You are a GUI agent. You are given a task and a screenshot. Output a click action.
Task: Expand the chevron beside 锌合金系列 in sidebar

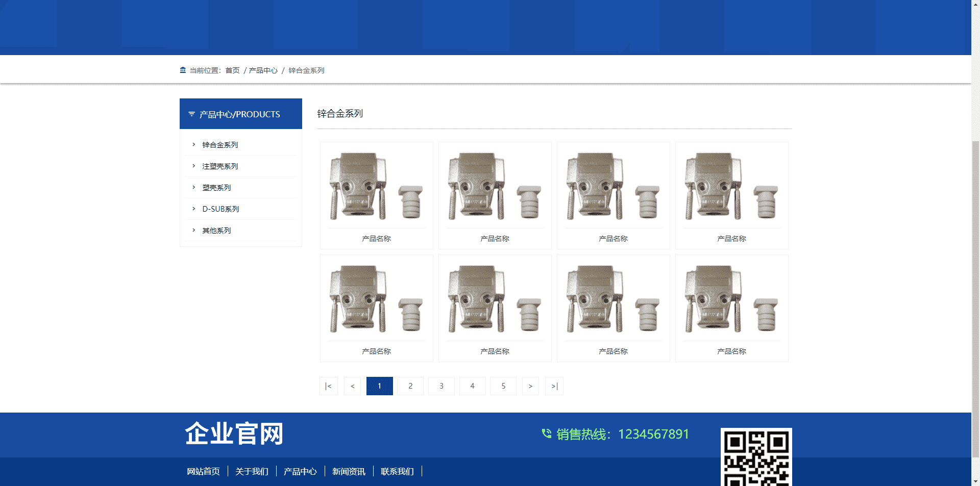click(194, 145)
